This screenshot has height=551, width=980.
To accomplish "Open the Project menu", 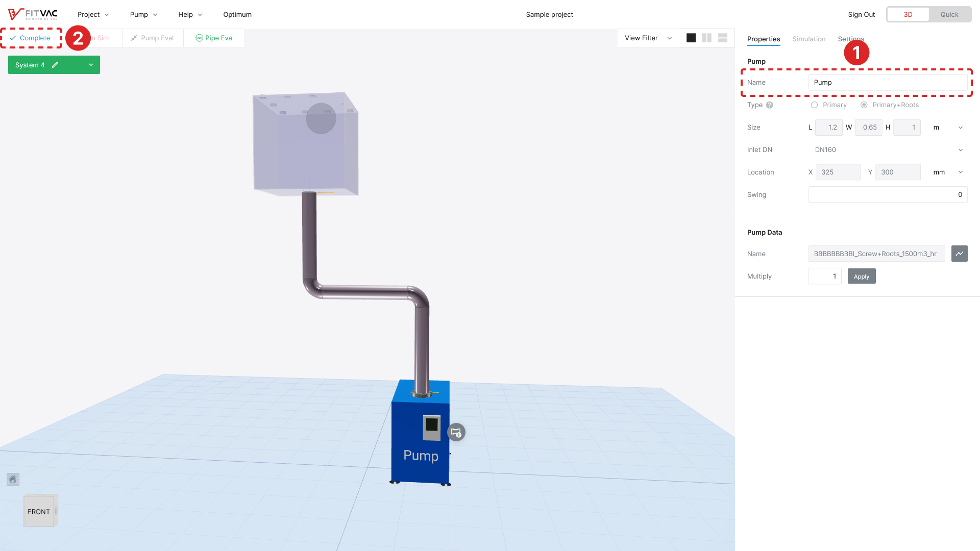I will [x=93, y=14].
